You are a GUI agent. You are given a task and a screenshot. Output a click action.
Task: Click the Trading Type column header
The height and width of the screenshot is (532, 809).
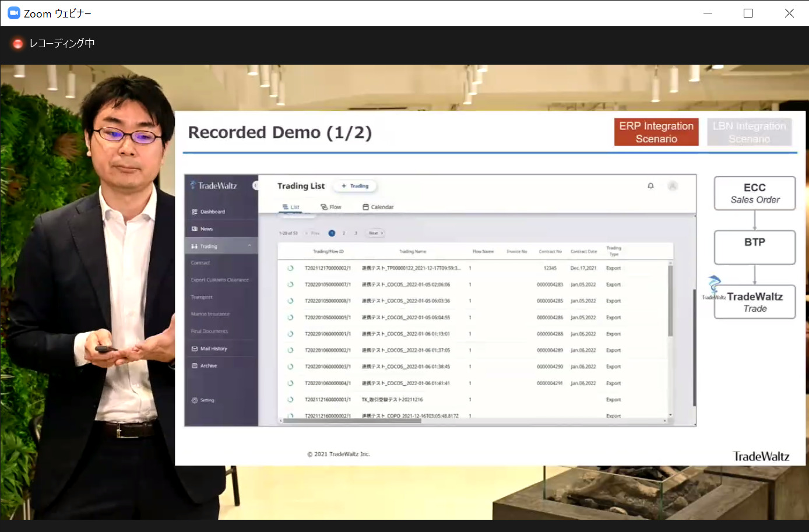[614, 251]
